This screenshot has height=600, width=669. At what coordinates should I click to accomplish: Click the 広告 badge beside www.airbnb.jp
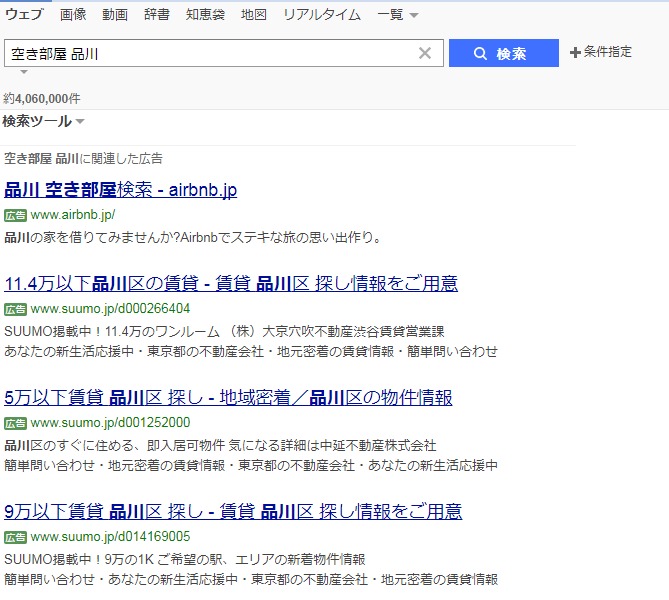[x=15, y=216]
